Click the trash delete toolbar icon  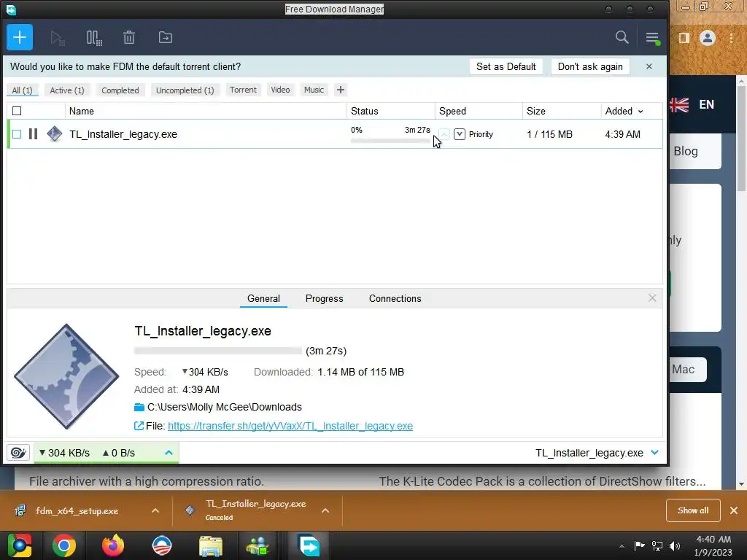pos(129,37)
